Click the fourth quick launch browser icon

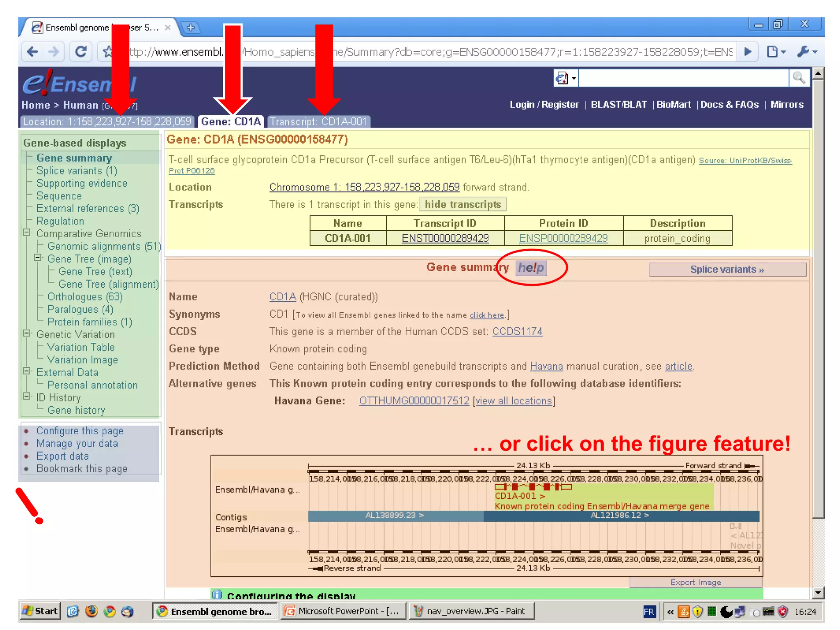coord(128,611)
